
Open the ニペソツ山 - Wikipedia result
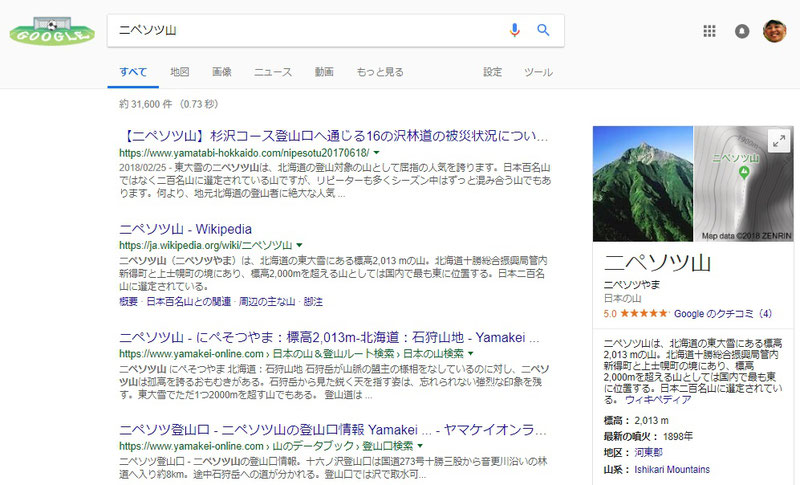click(186, 229)
